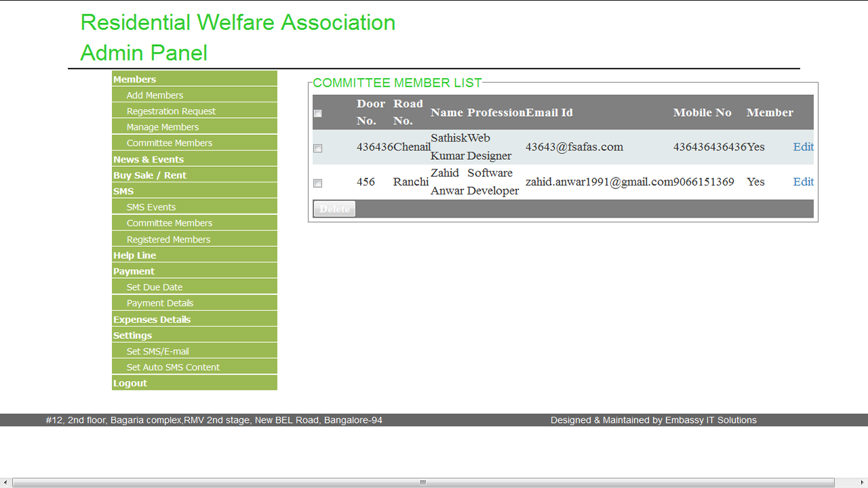The width and height of the screenshot is (868, 488).
Task: Click email zahid.anwar1991@gmail.com cell
Action: (599, 182)
